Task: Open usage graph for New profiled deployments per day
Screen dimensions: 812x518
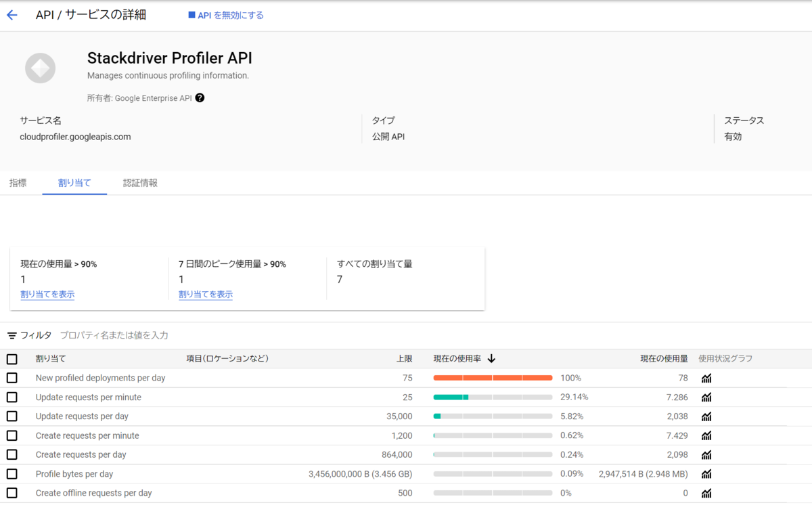Action: point(706,378)
